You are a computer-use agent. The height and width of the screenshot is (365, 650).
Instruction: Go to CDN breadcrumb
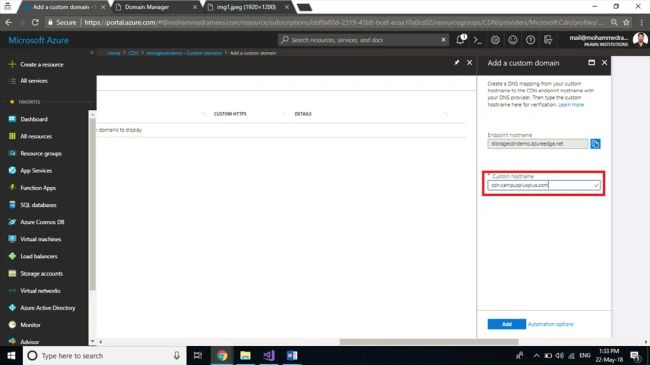[133, 53]
